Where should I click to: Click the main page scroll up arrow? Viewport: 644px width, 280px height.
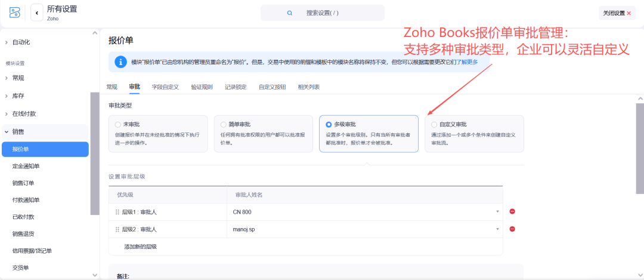tap(639, 99)
